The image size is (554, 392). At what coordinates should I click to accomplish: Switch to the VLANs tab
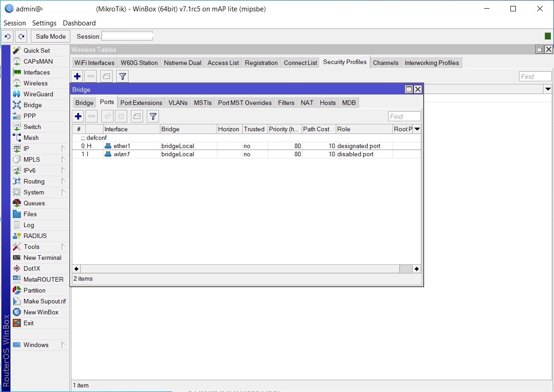pyautogui.click(x=178, y=103)
